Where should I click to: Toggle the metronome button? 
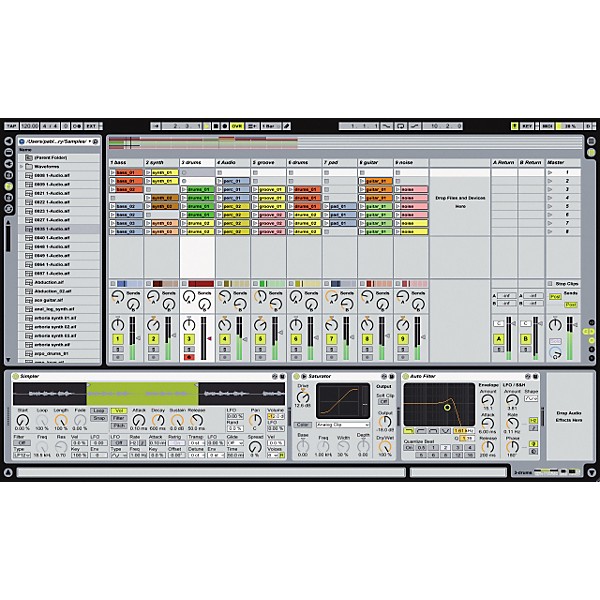77,126
